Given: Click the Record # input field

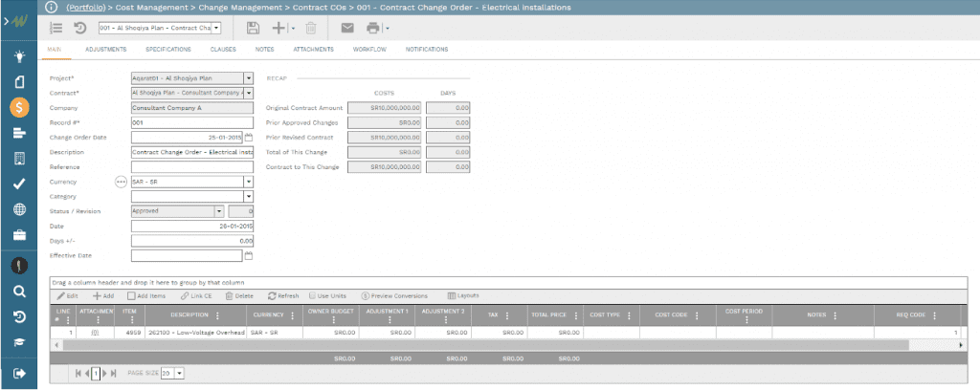Looking at the screenshot, I should click(192, 122).
